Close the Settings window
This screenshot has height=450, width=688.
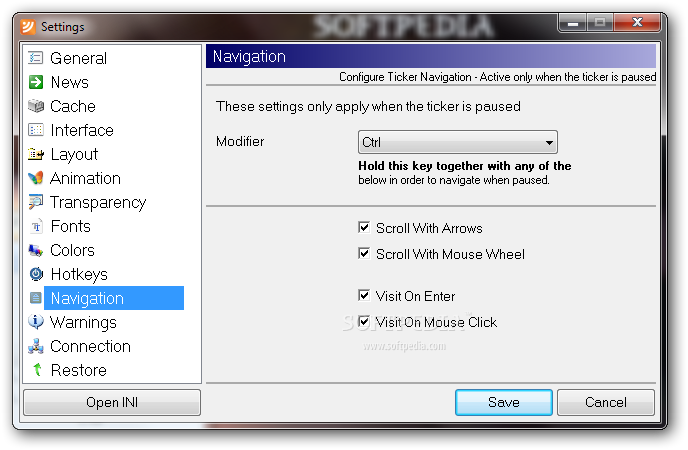pos(637,22)
